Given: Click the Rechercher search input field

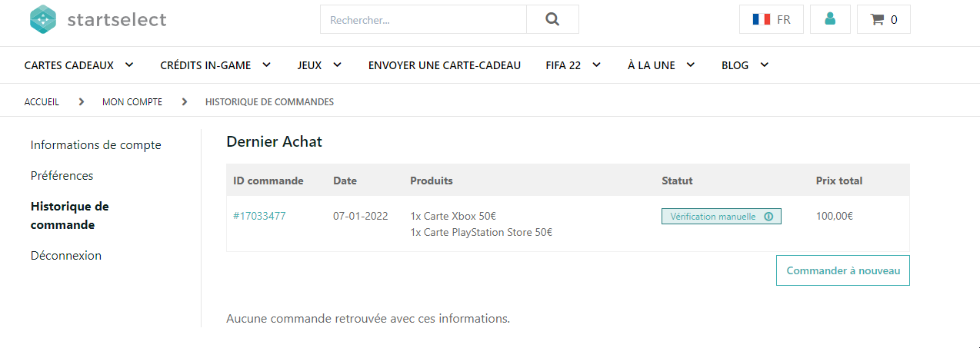Looking at the screenshot, I should [423, 20].
